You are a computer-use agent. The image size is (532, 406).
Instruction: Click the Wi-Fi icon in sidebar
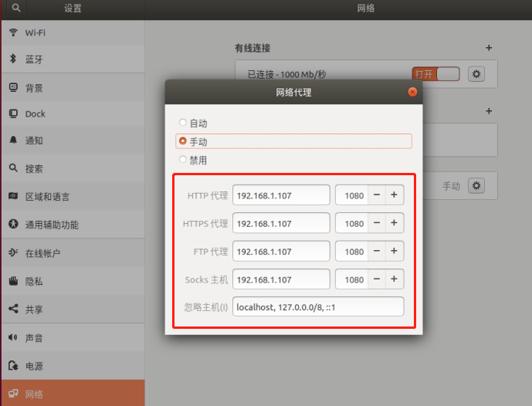[13, 32]
